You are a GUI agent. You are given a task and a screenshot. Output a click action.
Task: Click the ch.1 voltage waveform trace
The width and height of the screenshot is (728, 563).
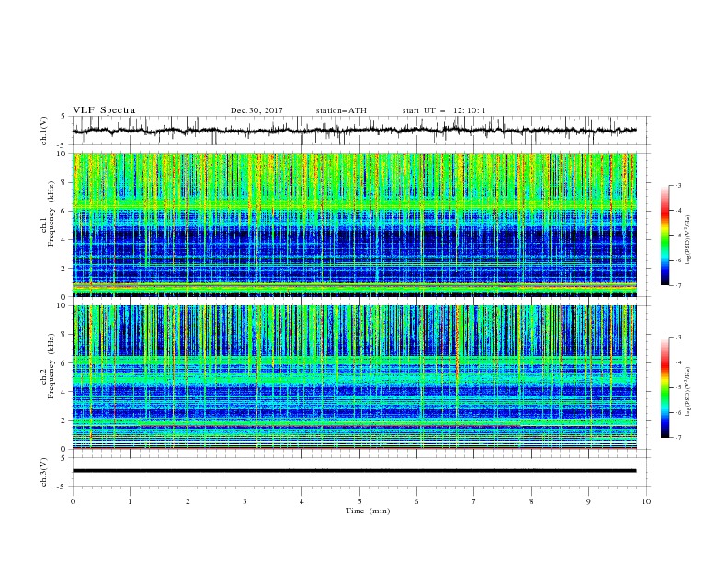[x=354, y=131]
